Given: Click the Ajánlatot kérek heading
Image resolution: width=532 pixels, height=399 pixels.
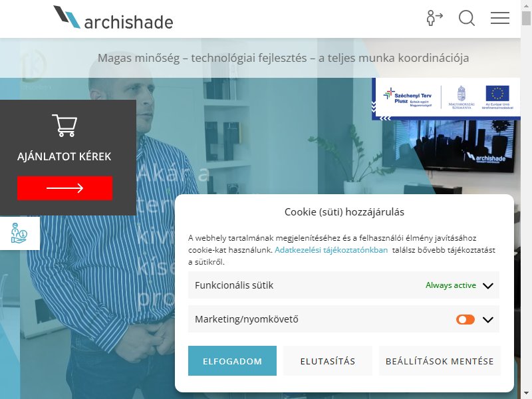Looking at the screenshot, I should point(64,156).
